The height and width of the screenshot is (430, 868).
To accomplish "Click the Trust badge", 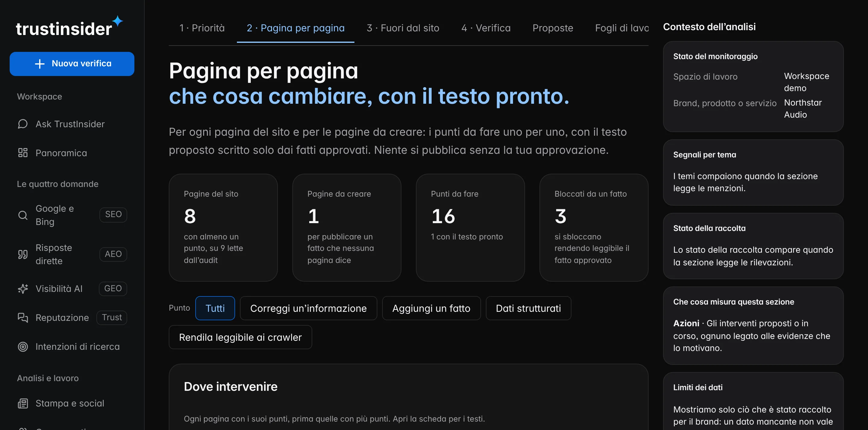I will 112,318.
